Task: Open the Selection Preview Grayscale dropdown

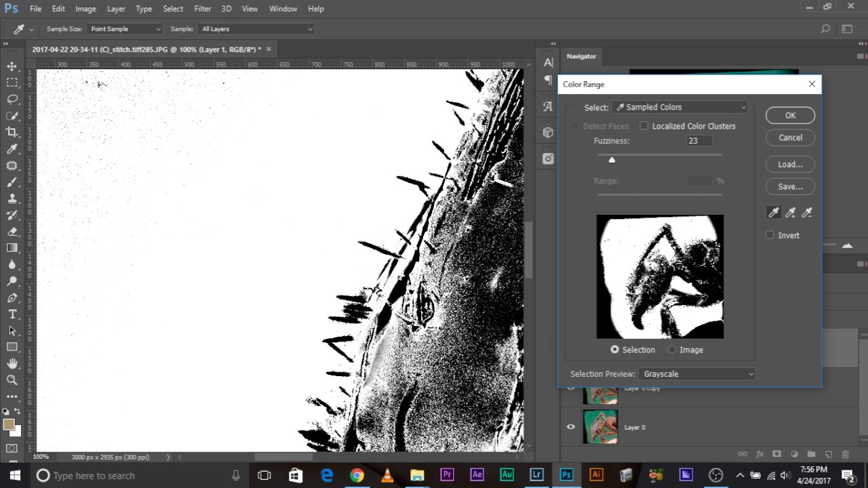Action: (x=696, y=374)
